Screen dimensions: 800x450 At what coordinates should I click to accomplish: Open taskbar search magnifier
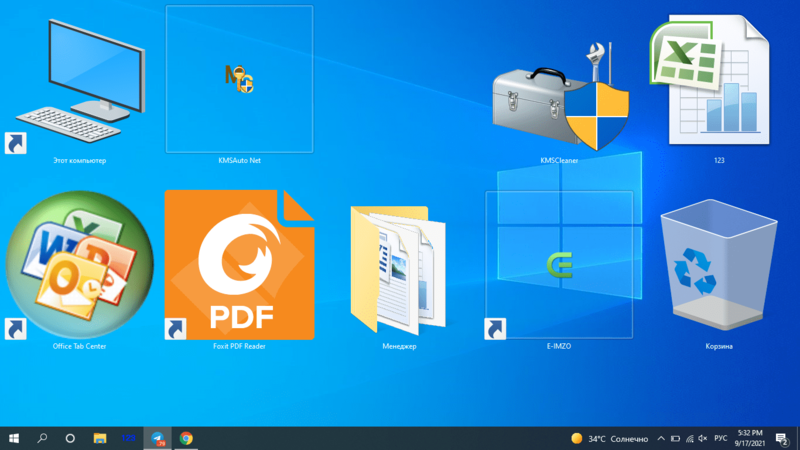[x=42, y=438]
